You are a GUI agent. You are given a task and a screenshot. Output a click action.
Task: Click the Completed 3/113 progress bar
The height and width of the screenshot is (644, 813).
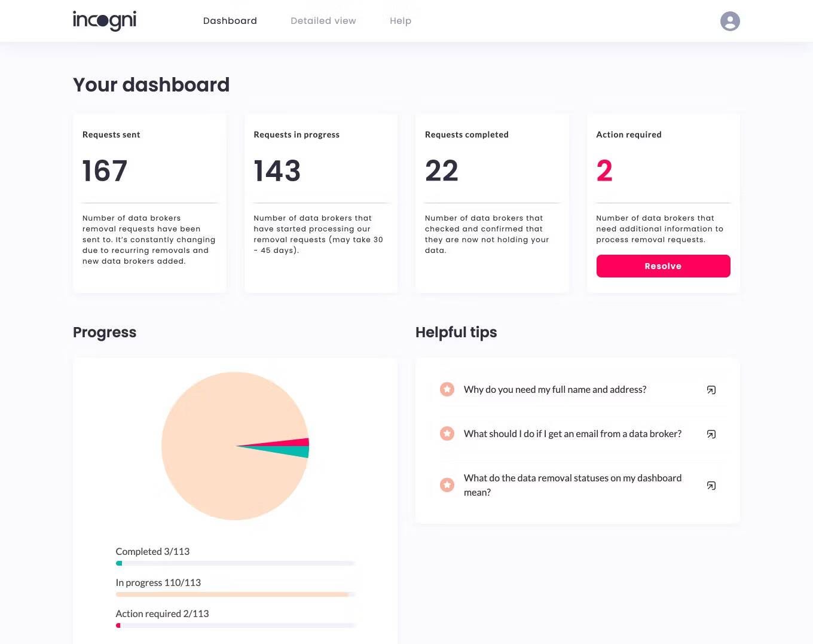point(236,563)
